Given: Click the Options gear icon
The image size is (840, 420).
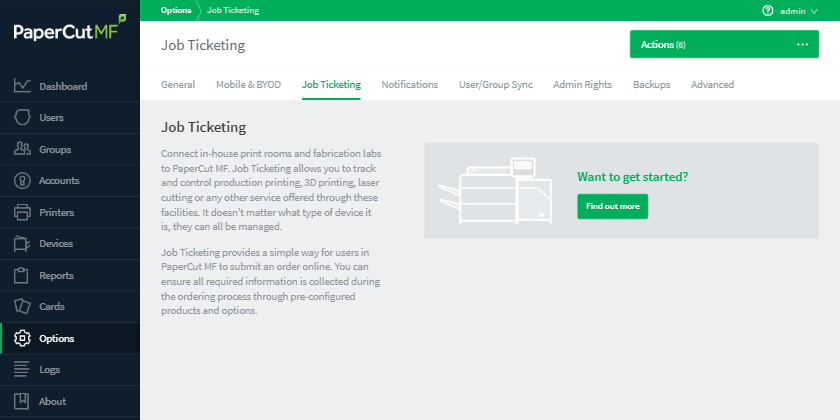Looking at the screenshot, I should tap(22, 338).
